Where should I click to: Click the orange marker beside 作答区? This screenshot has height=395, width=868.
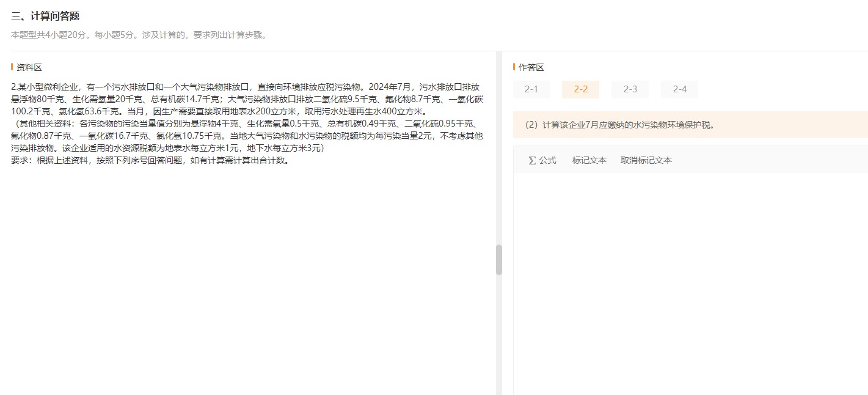(x=514, y=67)
